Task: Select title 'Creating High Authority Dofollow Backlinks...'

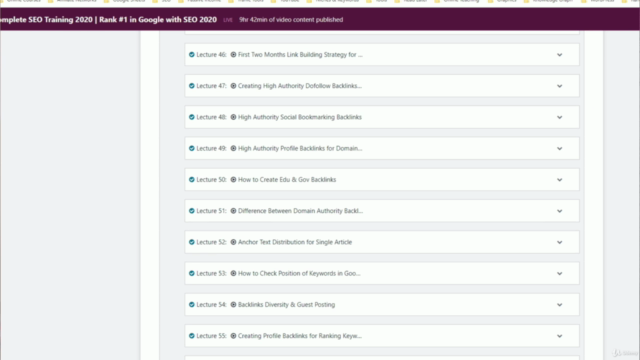Action: (300, 86)
